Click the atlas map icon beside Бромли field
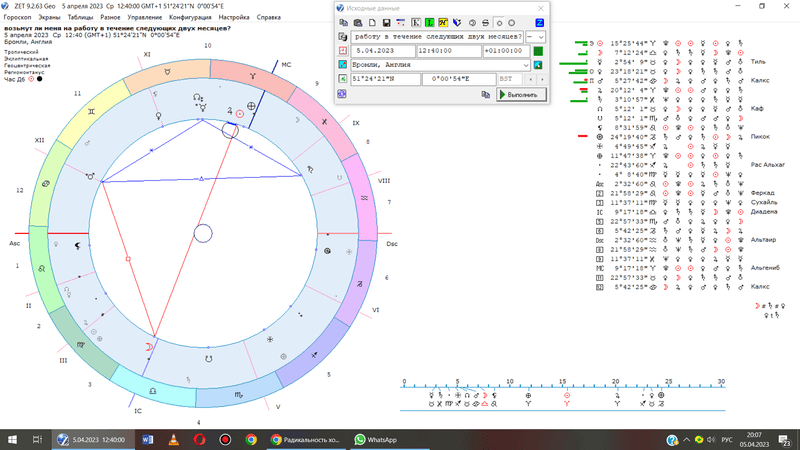Screen dimensions: 800x450 click(537, 65)
